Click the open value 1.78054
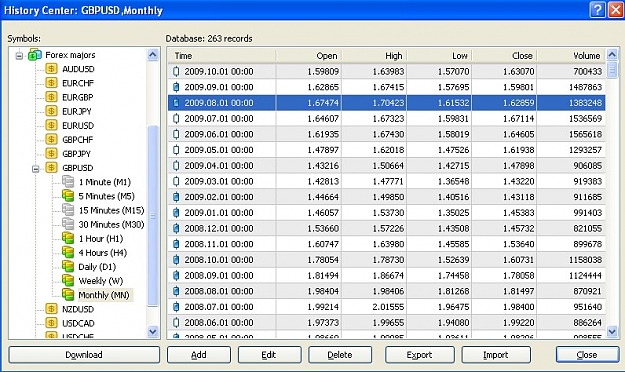This screenshot has width=625, height=372. click(323, 260)
